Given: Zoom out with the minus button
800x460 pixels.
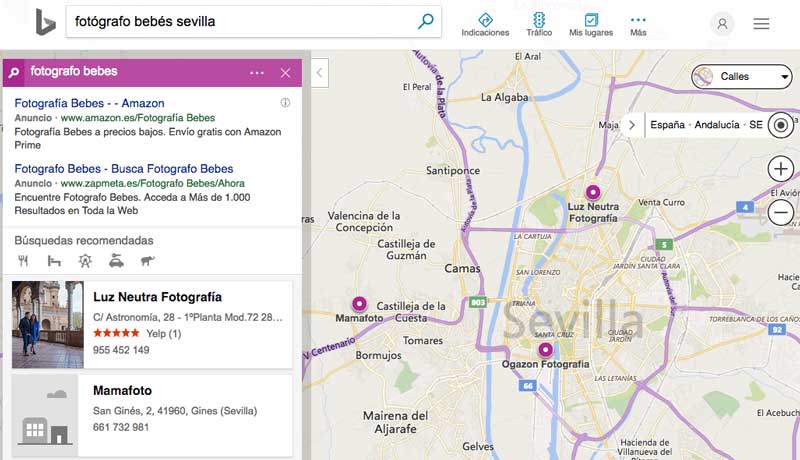Looking at the screenshot, I should tap(781, 212).
